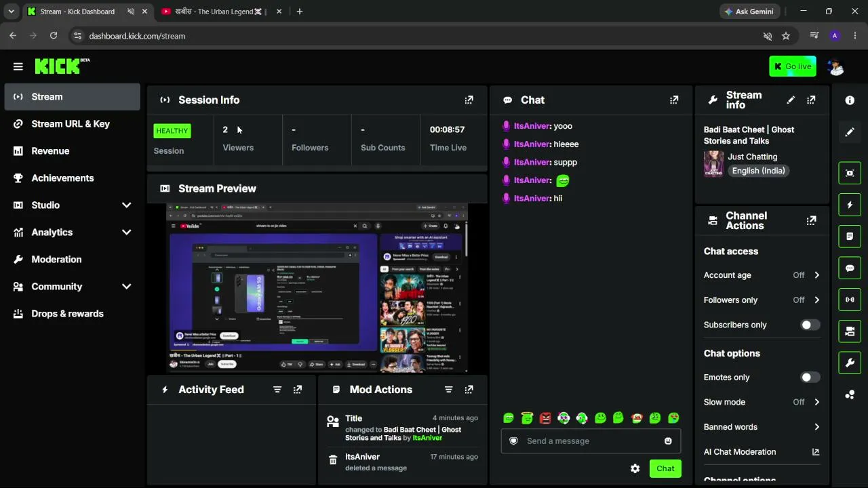Click the Stream Preview video thumbnail

point(317,288)
